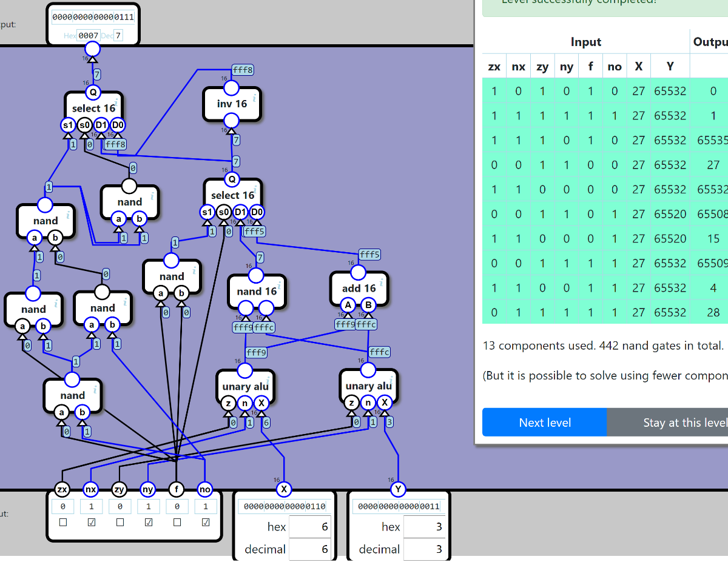Click input connector below inv 16

click(x=231, y=121)
